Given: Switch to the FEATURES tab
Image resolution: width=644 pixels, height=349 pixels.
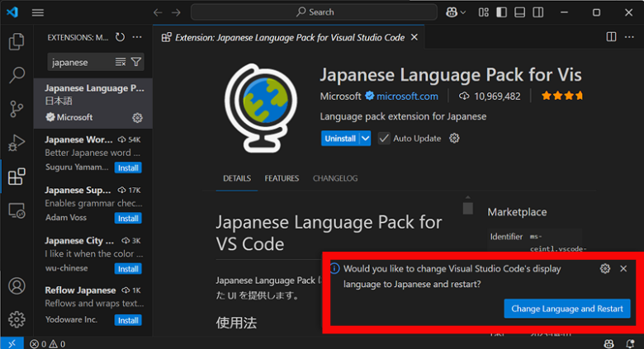Looking at the screenshot, I should coord(282,178).
